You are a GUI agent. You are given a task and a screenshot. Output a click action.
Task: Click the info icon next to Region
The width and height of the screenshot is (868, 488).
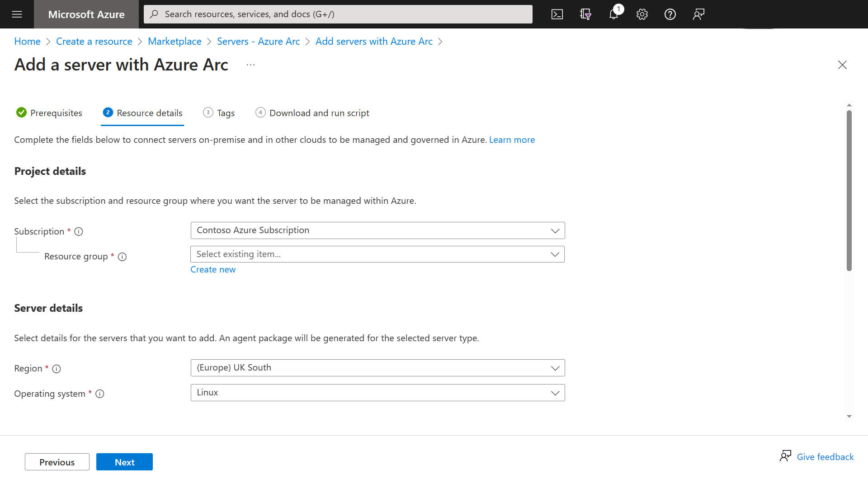click(x=57, y=369)
